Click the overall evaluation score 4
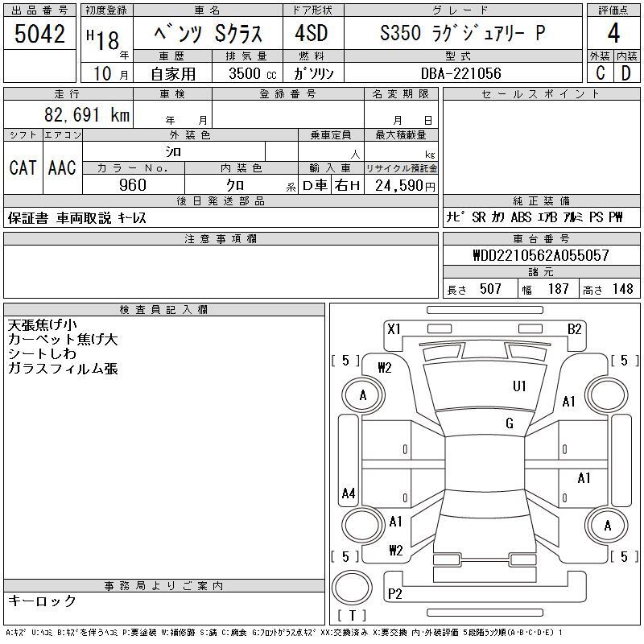The height and width of the screenshot is (644, 644). 613,33
